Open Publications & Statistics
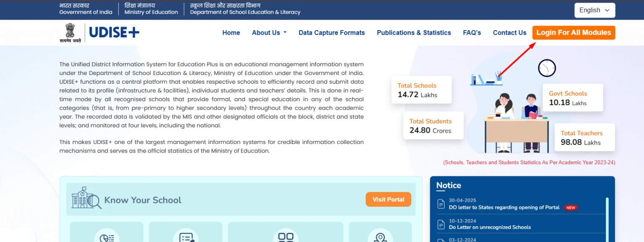This screenshot has width=644, height=242. pyautogui.click(x=414, y=33)
